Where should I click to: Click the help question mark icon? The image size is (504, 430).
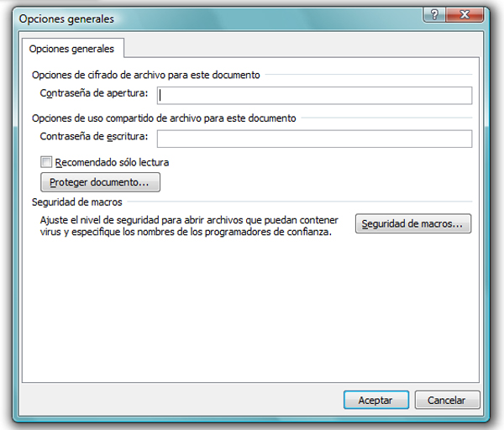click(434, 15)
